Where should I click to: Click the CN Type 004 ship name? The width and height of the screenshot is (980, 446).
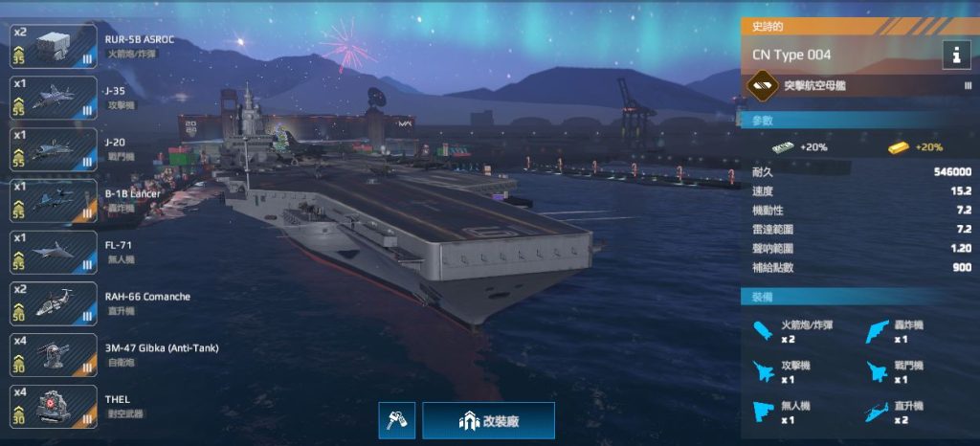(791, 55)
